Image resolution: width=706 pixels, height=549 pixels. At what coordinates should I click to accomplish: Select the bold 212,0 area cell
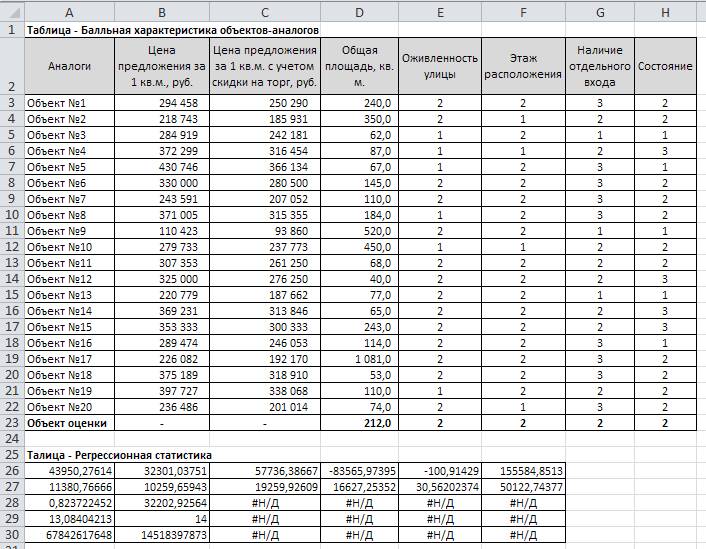pos(359,423)
